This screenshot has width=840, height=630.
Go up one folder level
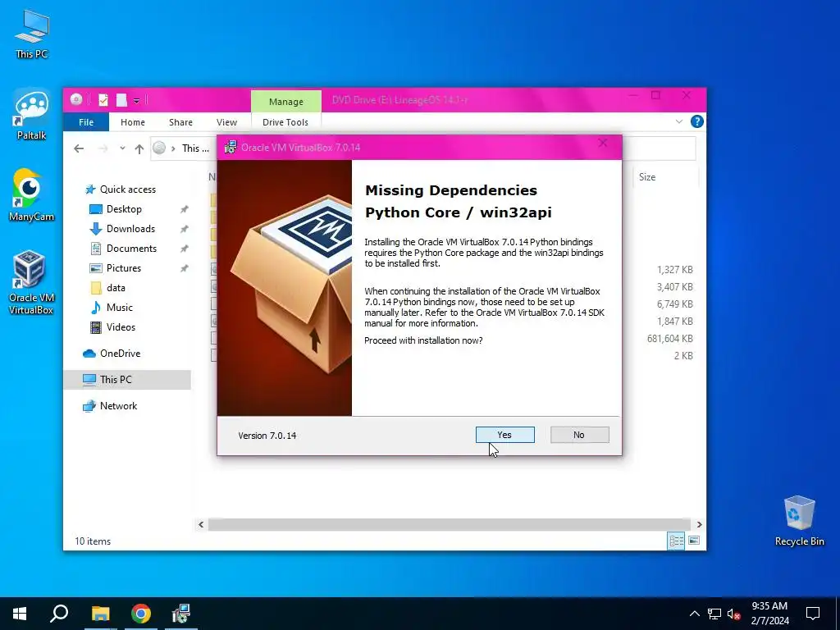click(139, 148)
